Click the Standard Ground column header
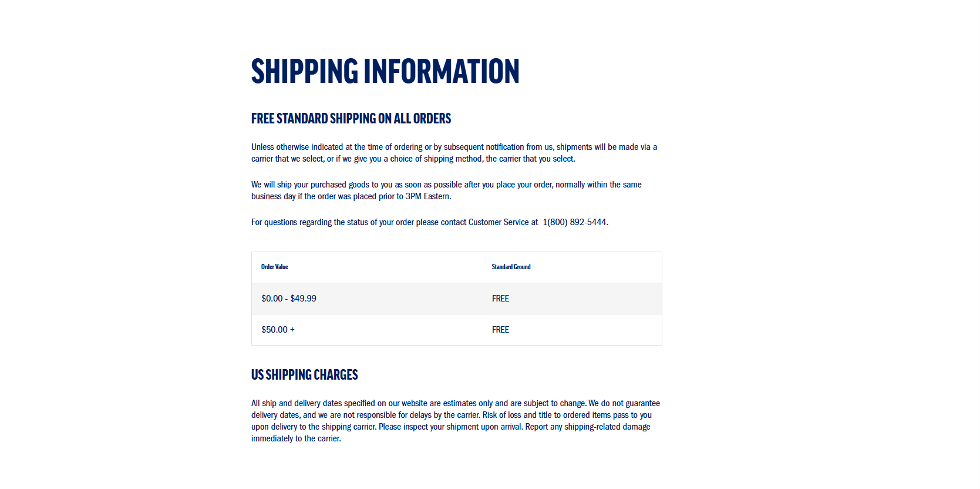This screenshot has height=489, width=980. [x=511, y=267]
